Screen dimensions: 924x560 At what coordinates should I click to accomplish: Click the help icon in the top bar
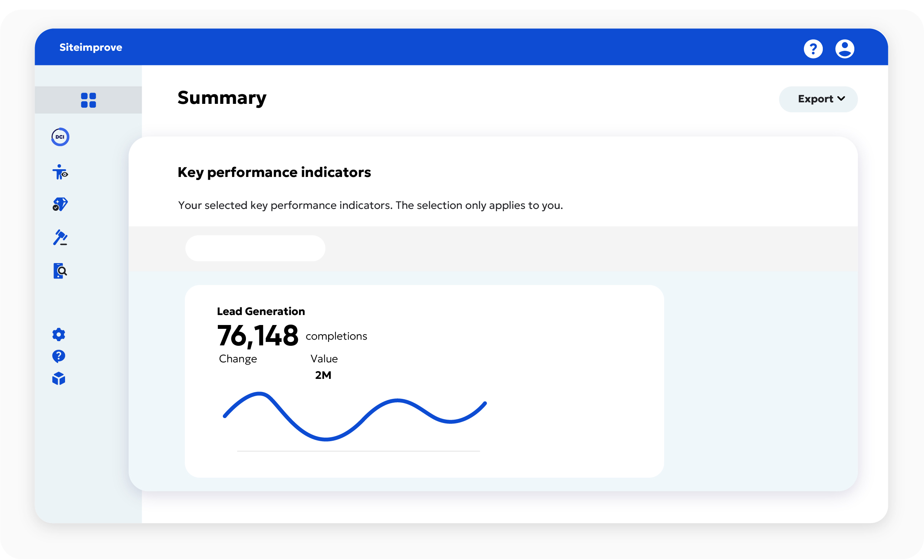click(x=814, y=48)
